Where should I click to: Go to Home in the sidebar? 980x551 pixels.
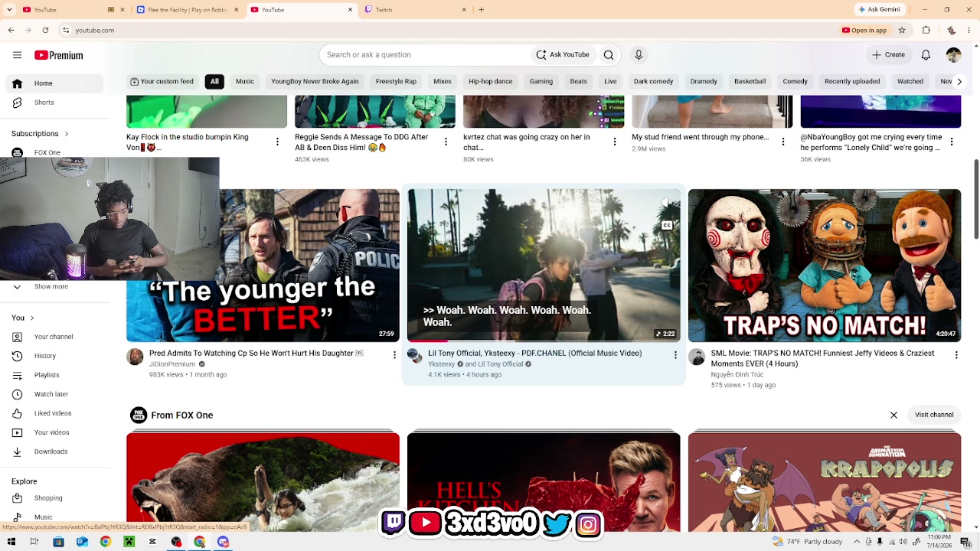coord(54,83)
